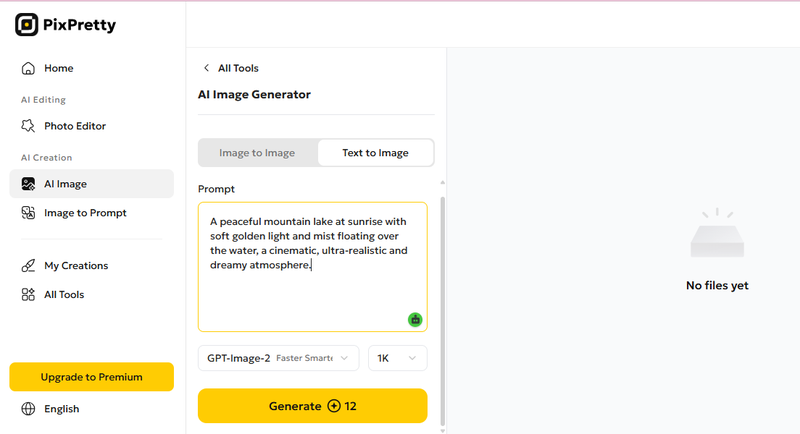The height and width of the screenshot is (434, 800).
Task: Click the green robot prompt assistant icon
Action: pos(415,320)
